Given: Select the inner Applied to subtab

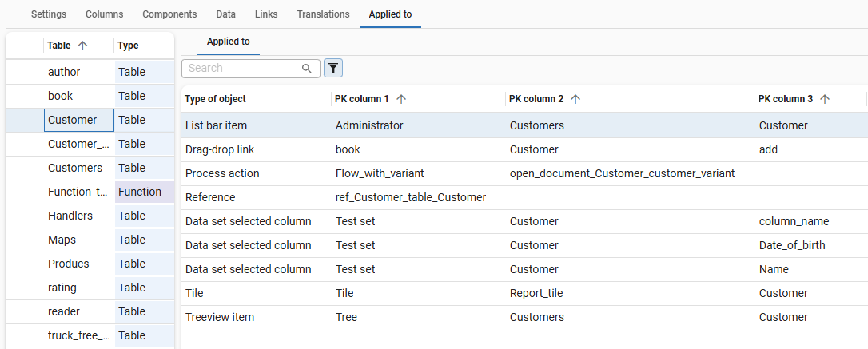Looking at the screenshot, I should pyautogui.click(x=228, y=42).
